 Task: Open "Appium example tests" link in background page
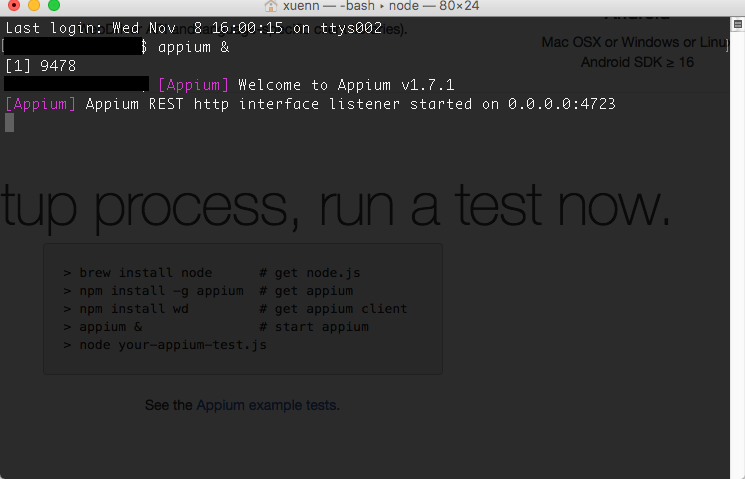tap(268, 405)
